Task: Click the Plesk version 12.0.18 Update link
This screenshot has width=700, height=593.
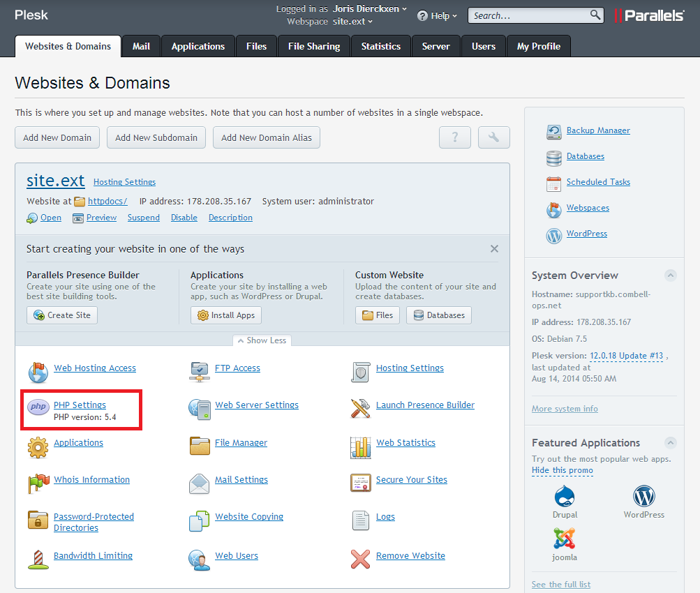Action: (x=626, y=356)
